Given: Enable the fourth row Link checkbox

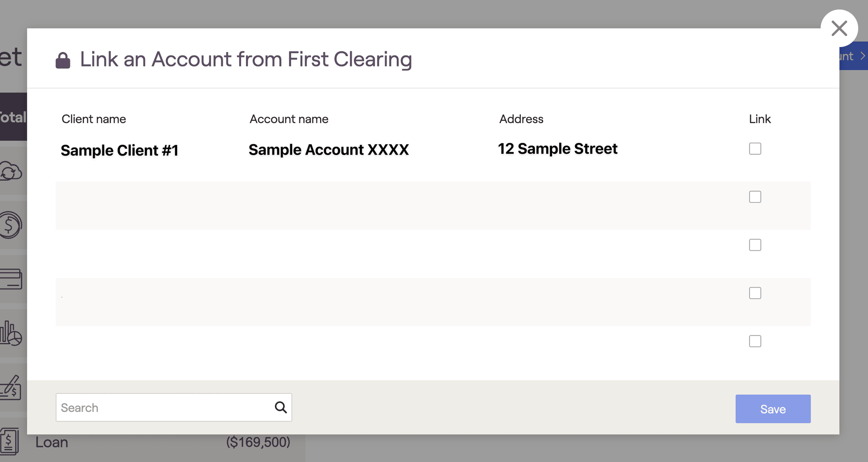Looking at the screenshot, I should [x=755, y=293].
